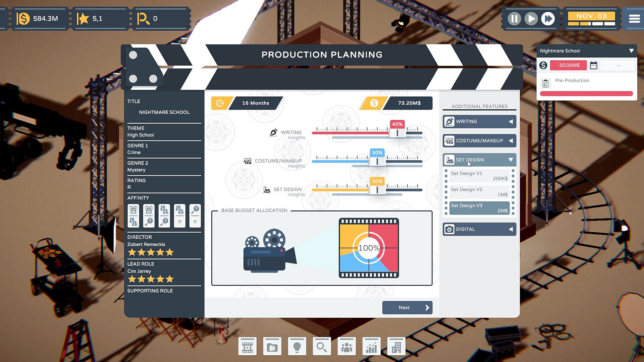Image resolution: width=644 pixels, height=362 pixels.
Task: Click the fast forward speed button
Action: 548,19
